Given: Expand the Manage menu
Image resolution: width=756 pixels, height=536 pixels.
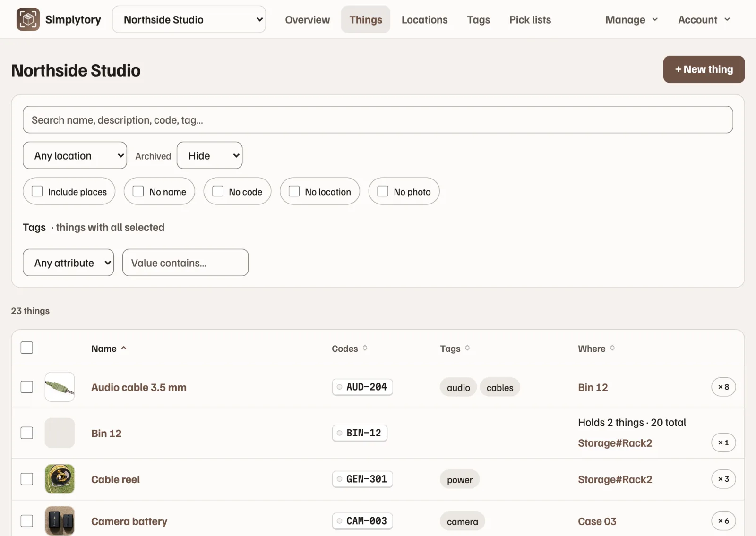Looking at the screenshot, I should [632, 19].
